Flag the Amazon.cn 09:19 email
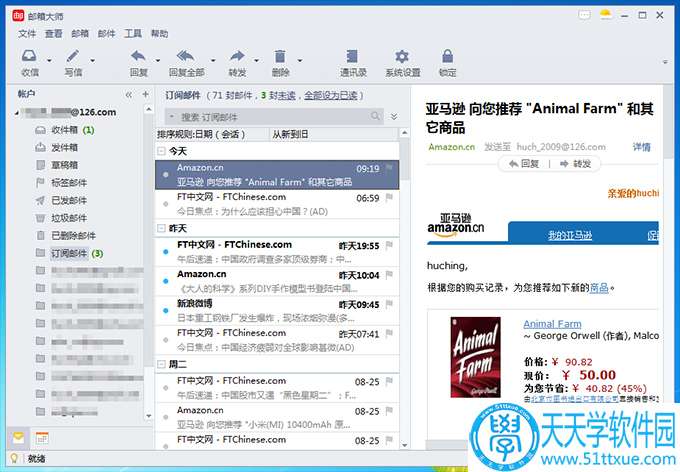680x472 pixels. pos(389,167)
